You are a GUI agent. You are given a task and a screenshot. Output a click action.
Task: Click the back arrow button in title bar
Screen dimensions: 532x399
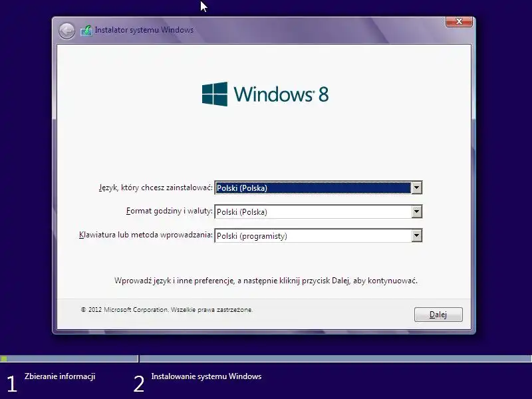click(x=66, y=31)
